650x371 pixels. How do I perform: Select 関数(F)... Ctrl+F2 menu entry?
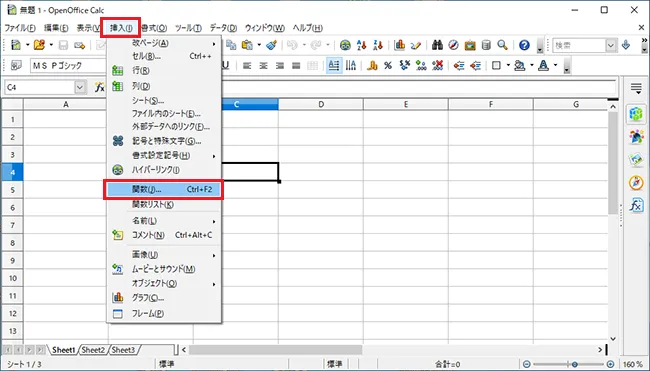[164, 189]
